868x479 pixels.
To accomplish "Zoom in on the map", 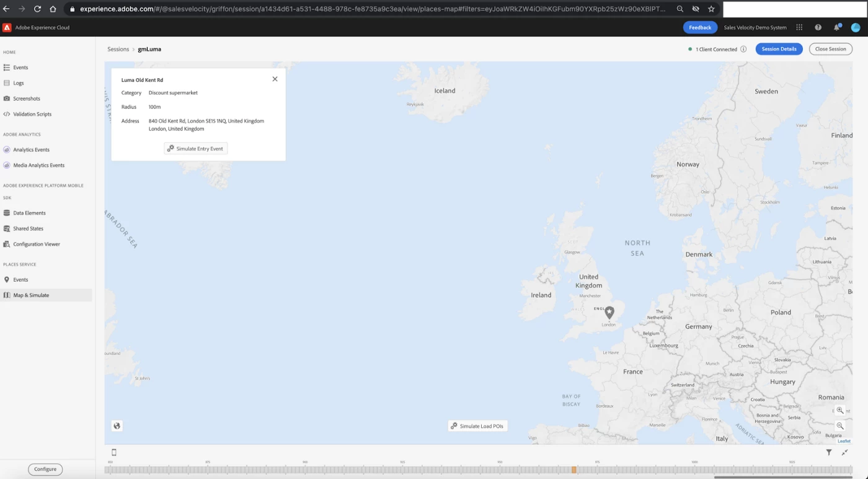I will click(x=840, y=410).
